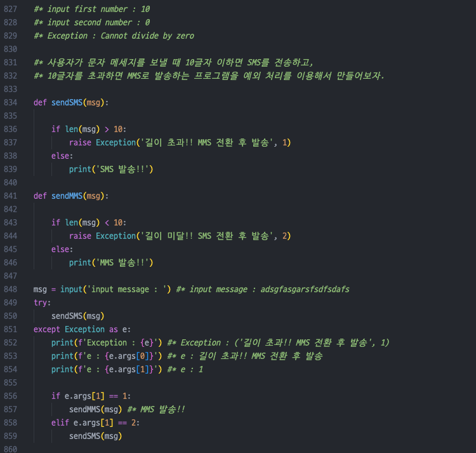The width and height of the screenshot is (476, 453).
Task: Click 'if len(msg) < 10:' condition
Action: coord(89,222)
